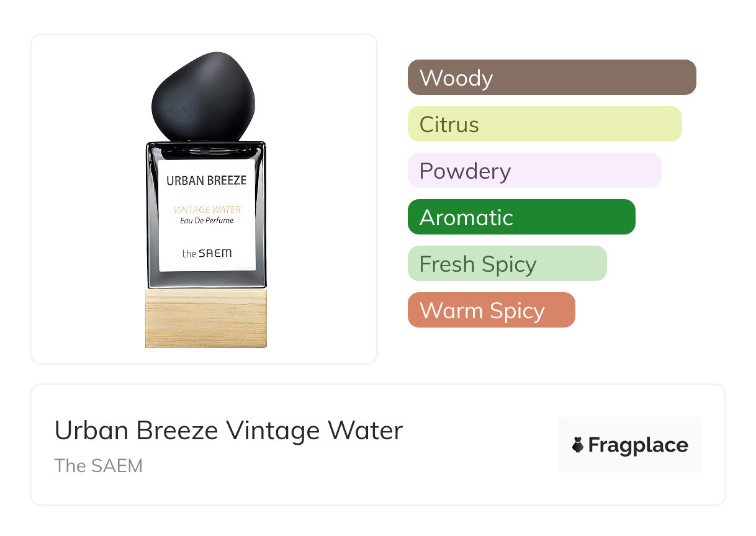Open The SAEM brand link below title
The image size is (756, 536).
tap(98, 466)
